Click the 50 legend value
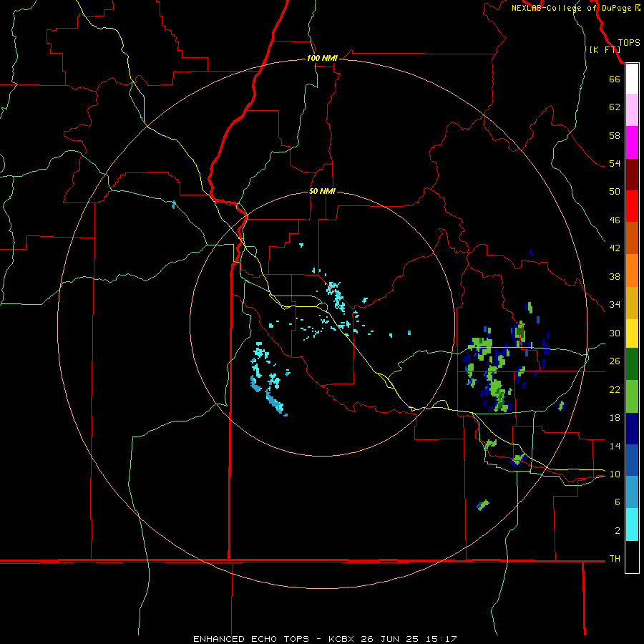644x644 pixels. pos(615,191)
